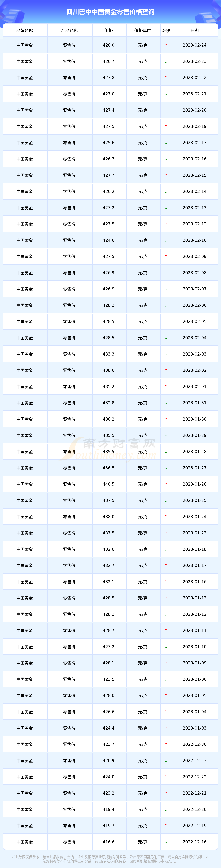Click the up arrow beside 2022-12-30

166,744
